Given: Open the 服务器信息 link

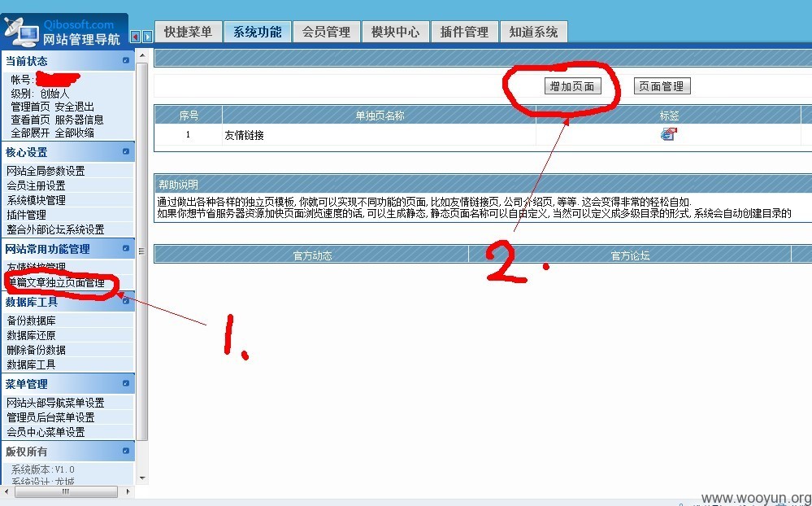Looking at the screenshot, I should tap(79, 120).
